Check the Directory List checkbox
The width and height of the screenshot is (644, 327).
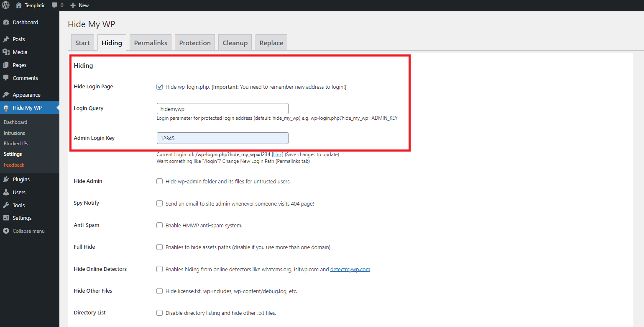point(160,313)
